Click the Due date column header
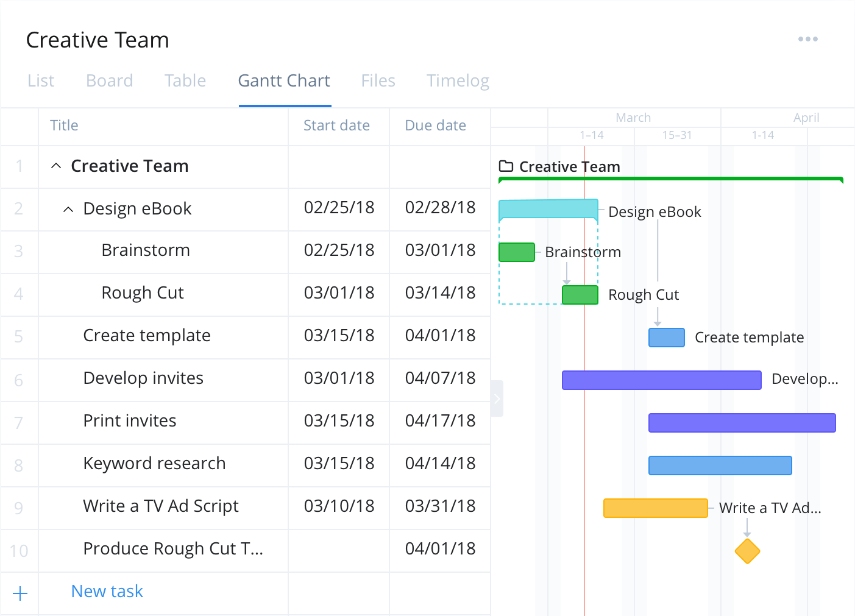The height and width of the screenshot is (616, 855). coord(436,126)
